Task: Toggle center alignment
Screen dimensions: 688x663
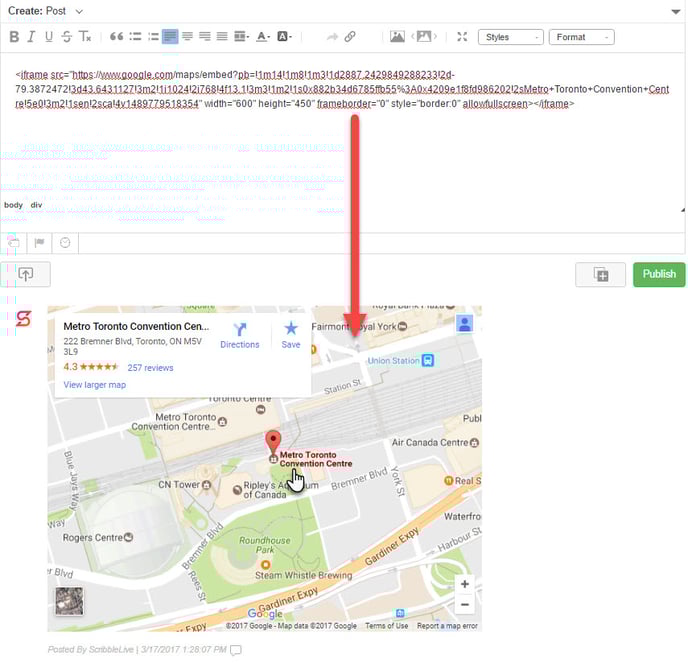Action: pos(187,36)
